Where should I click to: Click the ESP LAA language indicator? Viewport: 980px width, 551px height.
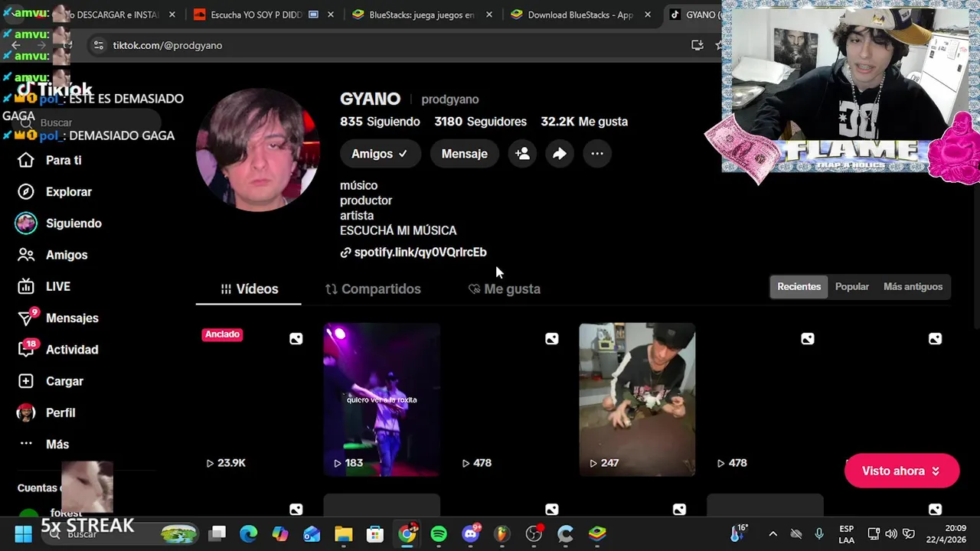846,534
